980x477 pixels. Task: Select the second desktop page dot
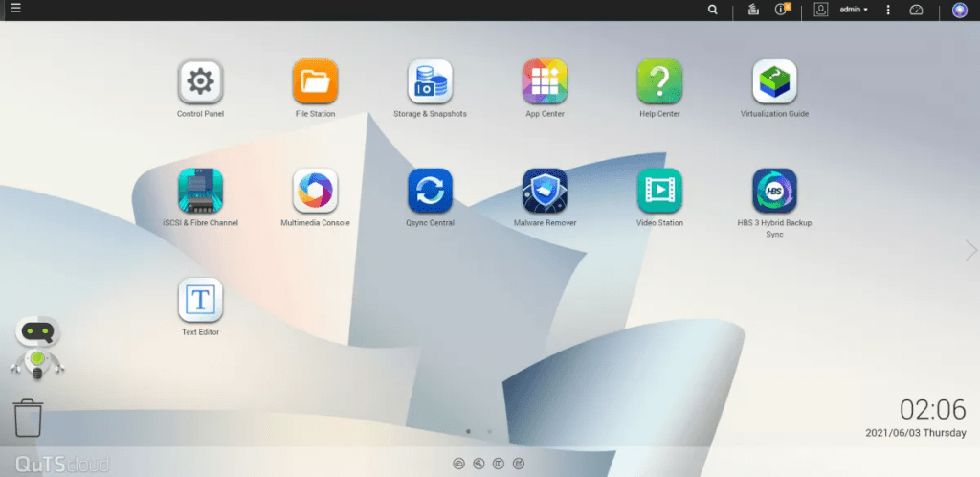[x=489, y=431]
